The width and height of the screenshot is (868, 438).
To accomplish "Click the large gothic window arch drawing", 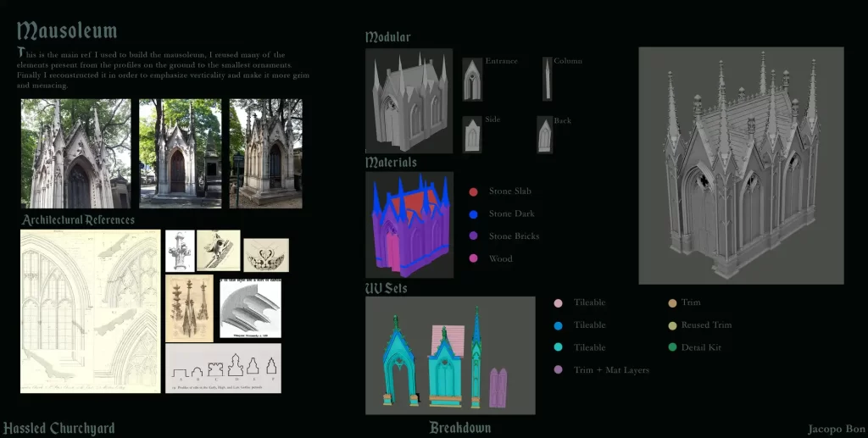I will [90, 311].
